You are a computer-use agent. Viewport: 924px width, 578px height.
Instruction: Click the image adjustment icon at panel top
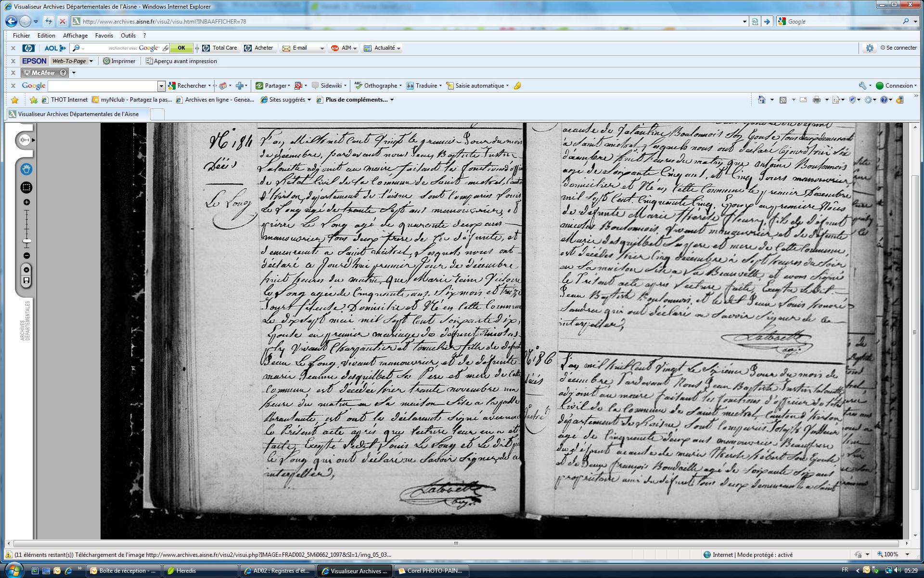pyautogui.click(x=25, y=140)
